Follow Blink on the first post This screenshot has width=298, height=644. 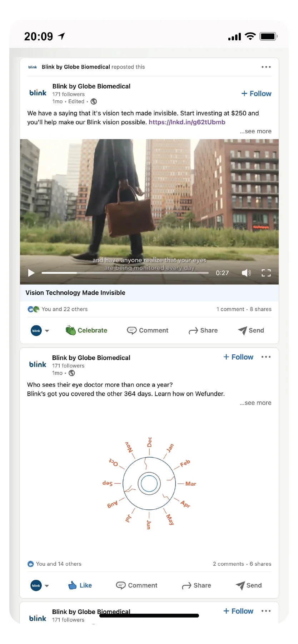[257, 94]
